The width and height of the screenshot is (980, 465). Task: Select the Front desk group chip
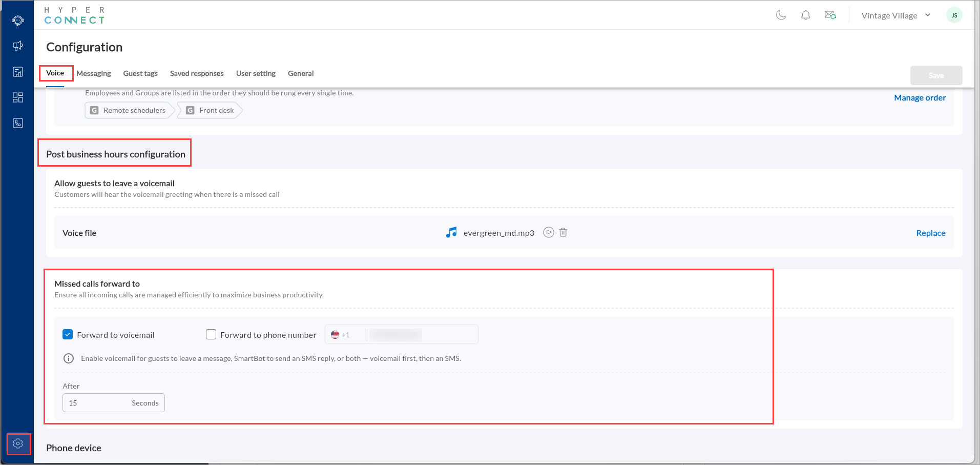click(x=210, y=110)
